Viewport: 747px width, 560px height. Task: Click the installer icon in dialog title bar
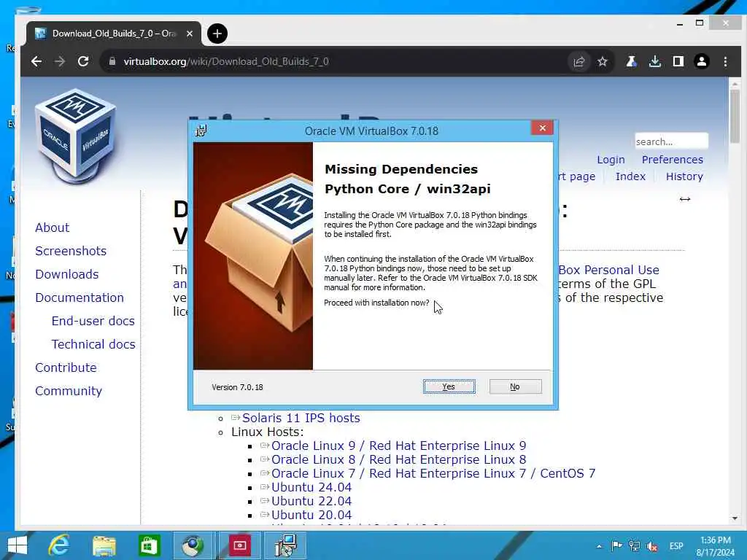[x=201, y=131]
